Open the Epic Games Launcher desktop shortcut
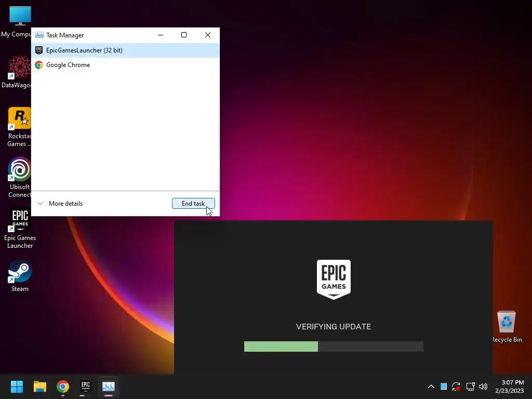Screen dimensions: 532x399 tap(20, 228)
